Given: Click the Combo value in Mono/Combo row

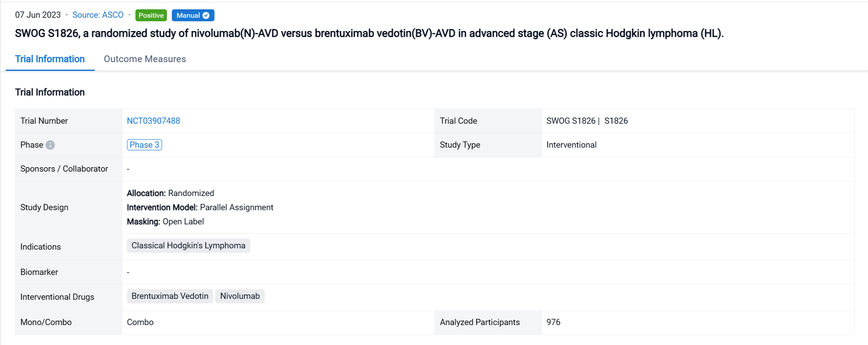Looking at the screenshot, I should (x=140, y=322).
